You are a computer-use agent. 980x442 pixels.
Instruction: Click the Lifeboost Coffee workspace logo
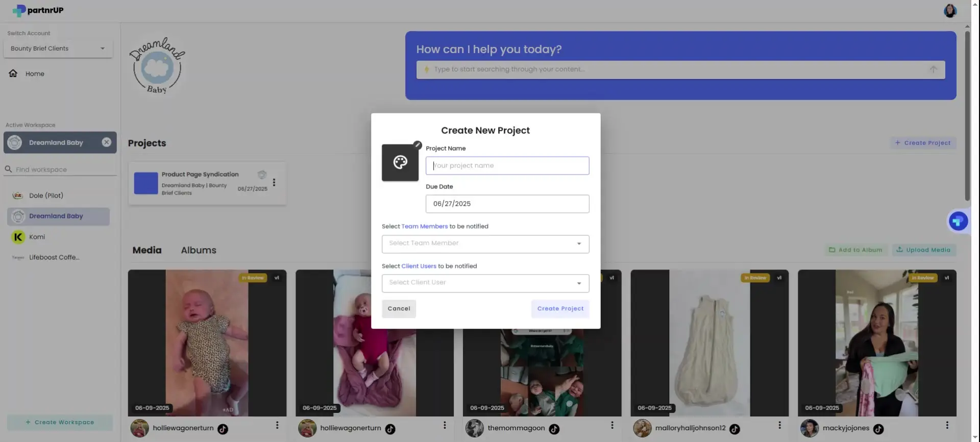pos(18,258)
